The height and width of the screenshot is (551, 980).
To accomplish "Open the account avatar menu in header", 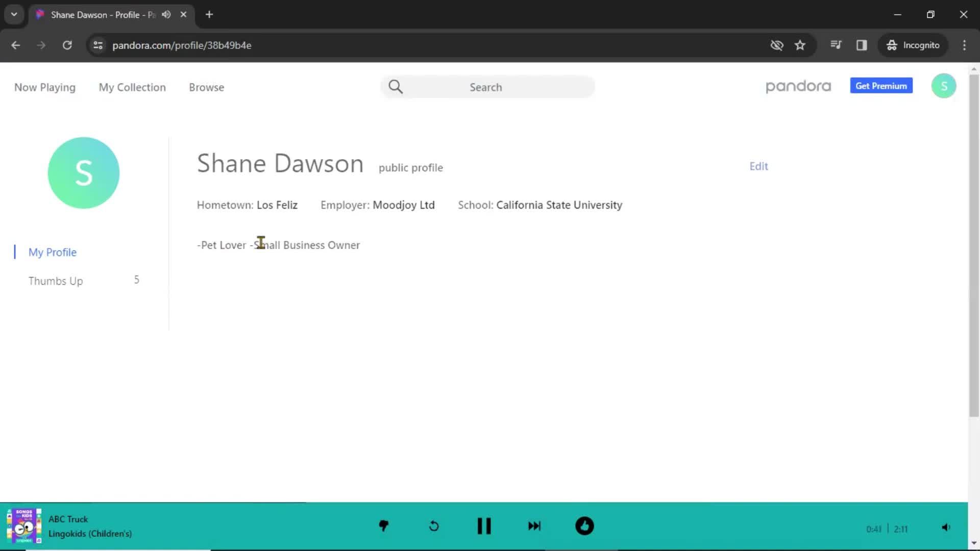I will [x=944, y=86].
